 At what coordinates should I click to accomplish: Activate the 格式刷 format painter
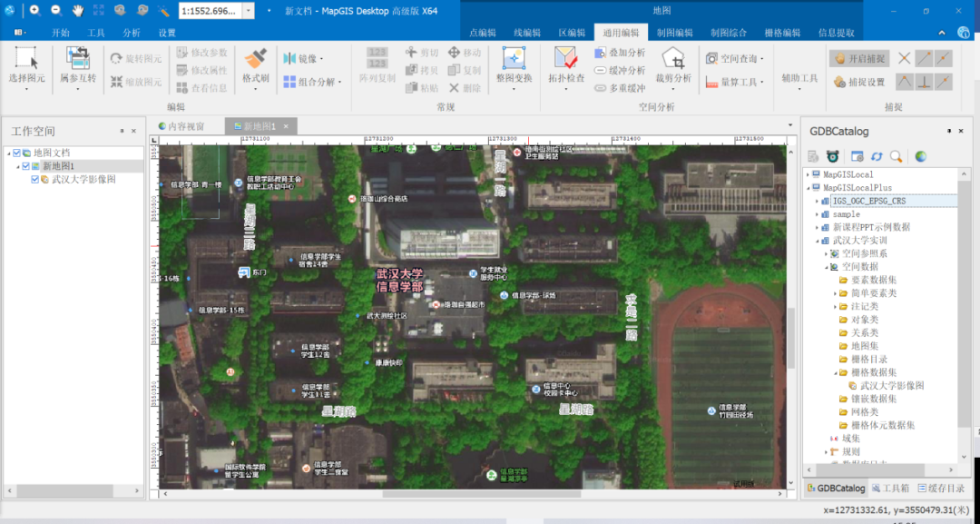255,68
